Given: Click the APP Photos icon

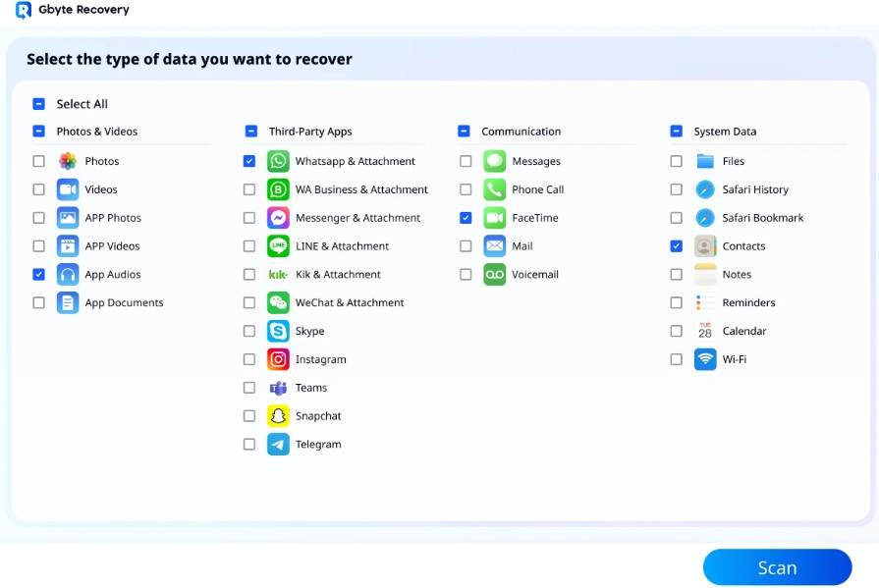Looking at the screenshot, I should [x=68, y=218].
